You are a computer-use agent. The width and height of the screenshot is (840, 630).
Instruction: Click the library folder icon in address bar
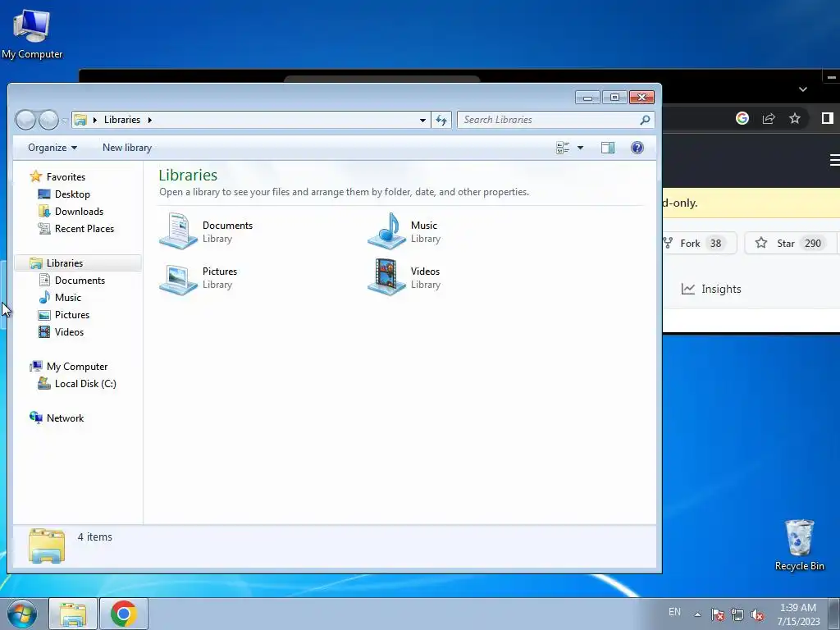(80, 120)
